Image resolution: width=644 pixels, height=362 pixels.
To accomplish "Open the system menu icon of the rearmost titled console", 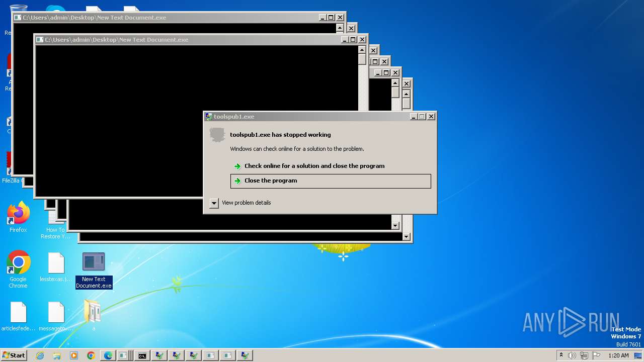I will click(18, 18).
